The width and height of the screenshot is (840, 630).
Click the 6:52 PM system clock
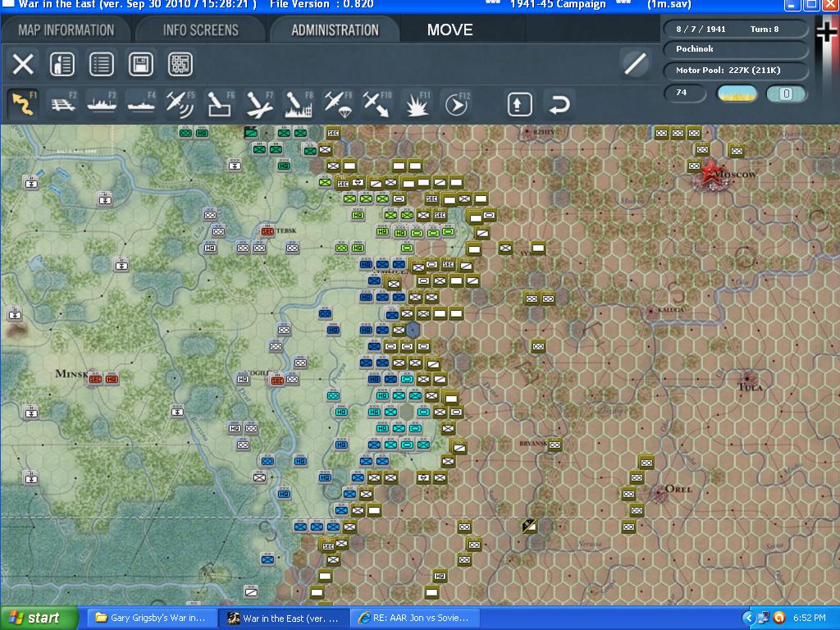coord(810,618)
